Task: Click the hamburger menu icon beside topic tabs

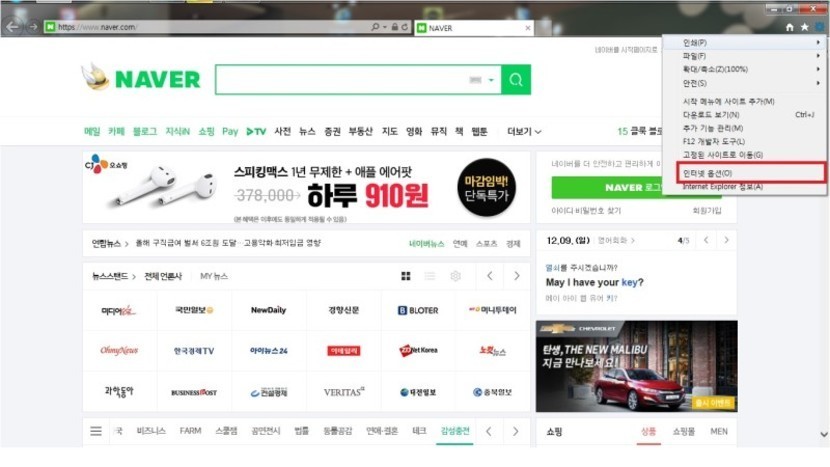Action: (x=96, y=431)
